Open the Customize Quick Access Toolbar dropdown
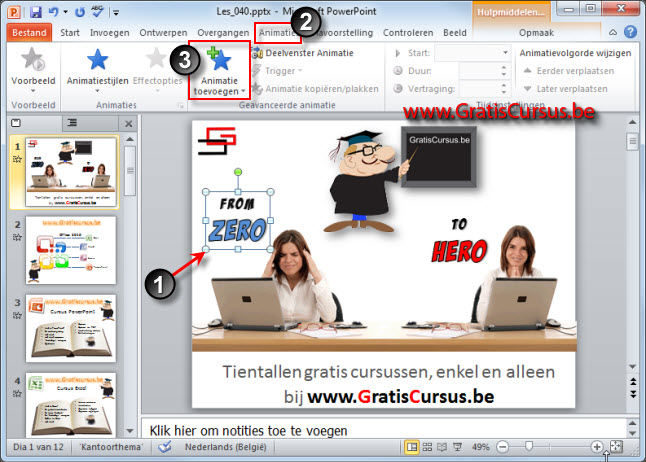Viewport: 646px width, 462px height. coord(116,13)
